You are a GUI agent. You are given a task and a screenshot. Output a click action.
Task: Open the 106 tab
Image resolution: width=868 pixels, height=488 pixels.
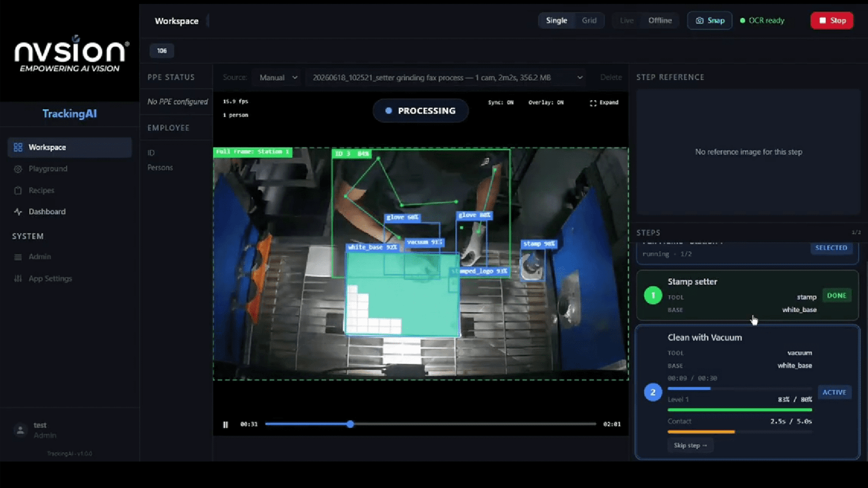(x=162, y=50)
